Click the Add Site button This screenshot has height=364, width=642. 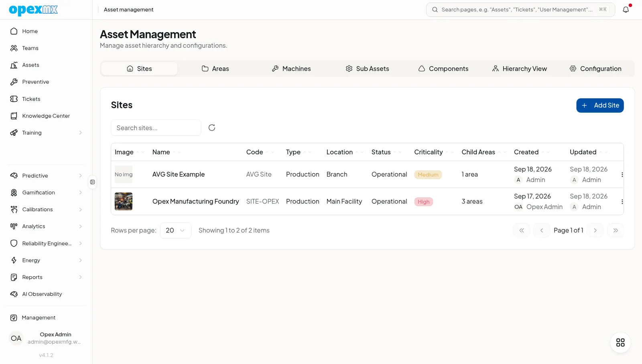click(600, 105)
